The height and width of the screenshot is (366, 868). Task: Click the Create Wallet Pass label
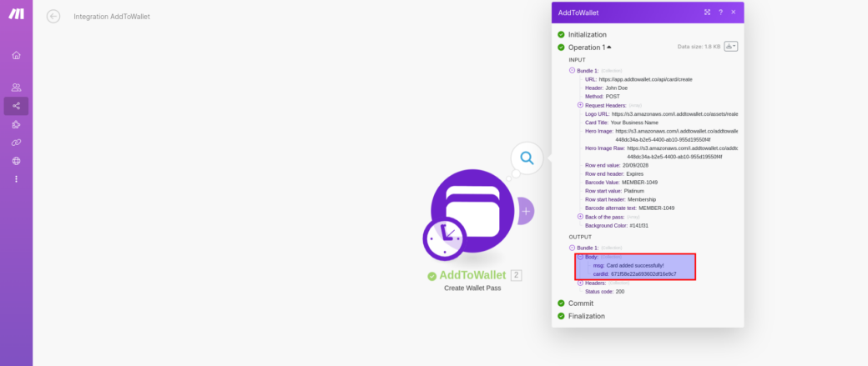tap(472, 288)
